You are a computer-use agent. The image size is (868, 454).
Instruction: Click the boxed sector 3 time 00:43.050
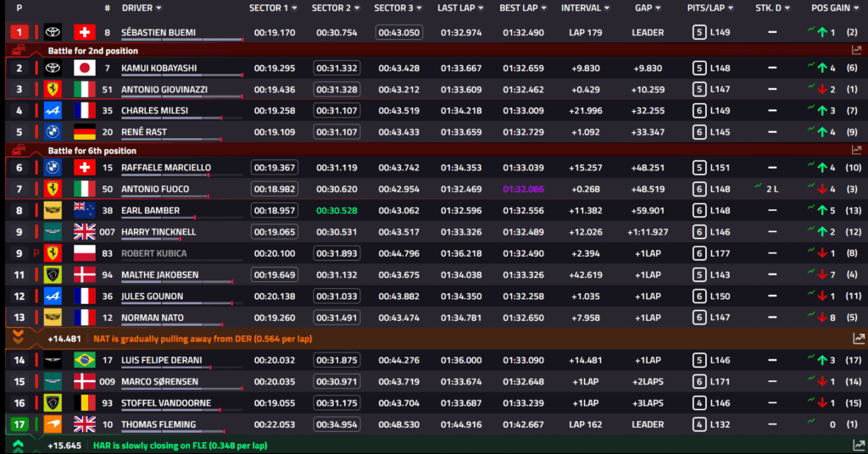[399, 33]
